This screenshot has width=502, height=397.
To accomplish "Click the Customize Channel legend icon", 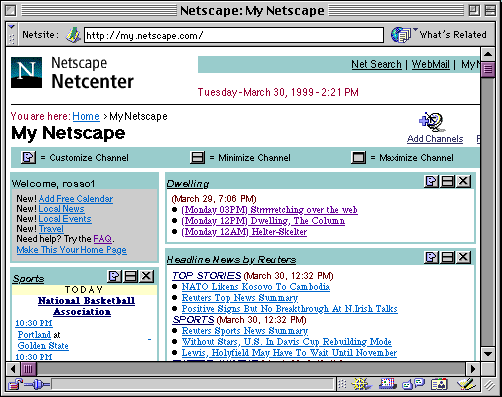I will pos(29,157).
